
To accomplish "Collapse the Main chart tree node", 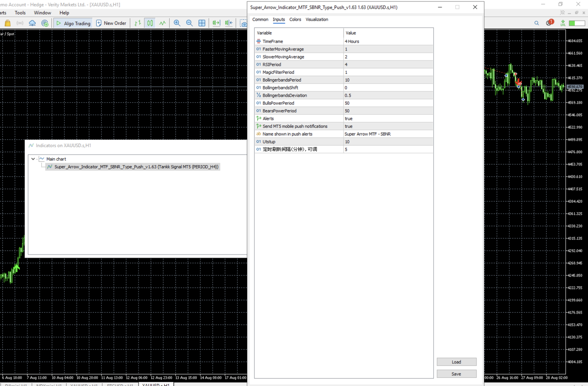I will point(33,159).
